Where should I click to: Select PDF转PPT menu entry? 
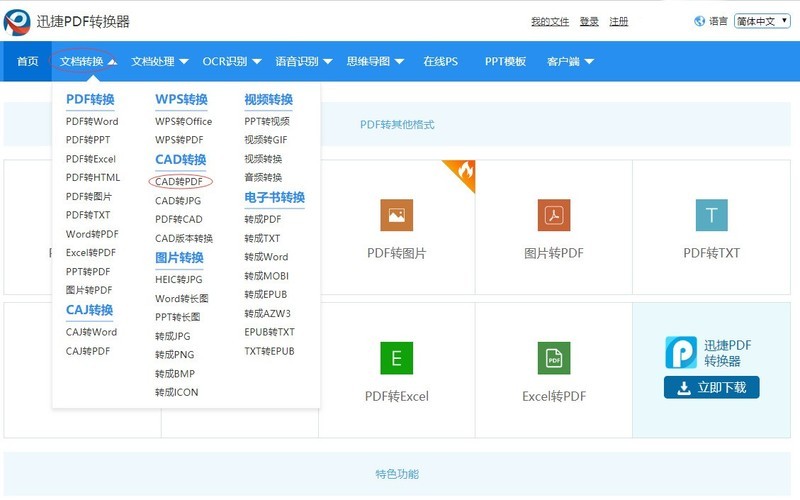click(88, 140)
